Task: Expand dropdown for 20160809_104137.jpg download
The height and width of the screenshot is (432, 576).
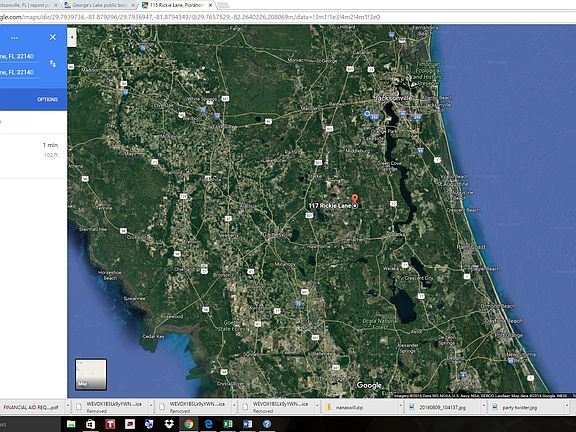Action: click(484, 407)
